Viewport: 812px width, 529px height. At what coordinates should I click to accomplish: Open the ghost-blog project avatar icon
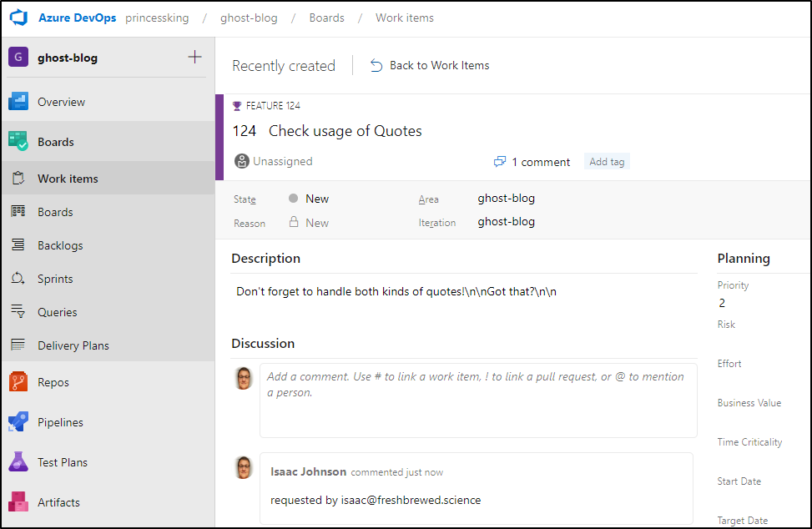click(x=18, y=57)
